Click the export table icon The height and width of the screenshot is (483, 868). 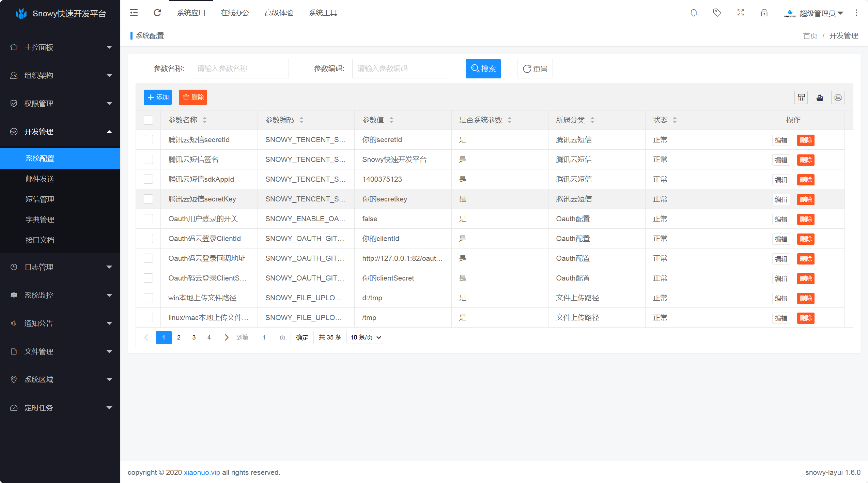click(x=820, y=97)
